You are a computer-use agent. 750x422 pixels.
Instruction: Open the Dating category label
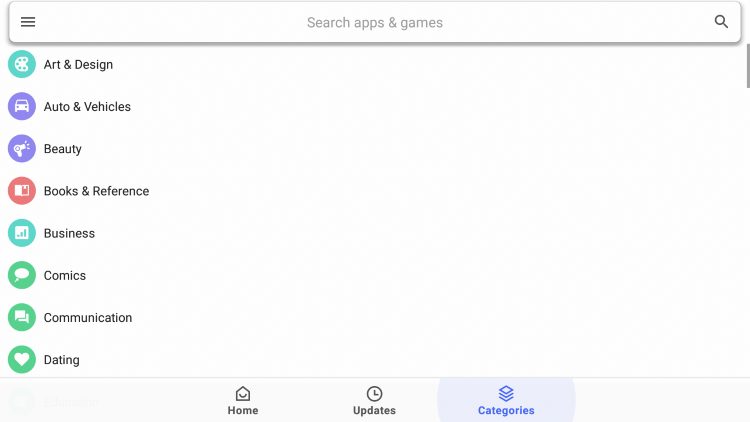pos(61,360)
